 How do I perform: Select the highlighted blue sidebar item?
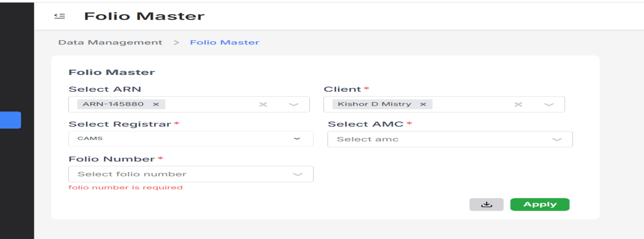click(10, 120)
